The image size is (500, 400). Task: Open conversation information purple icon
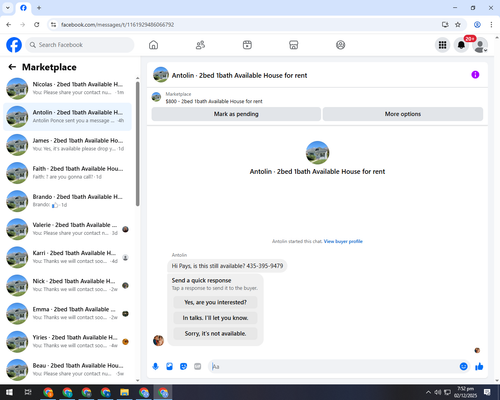click(475, 75)
